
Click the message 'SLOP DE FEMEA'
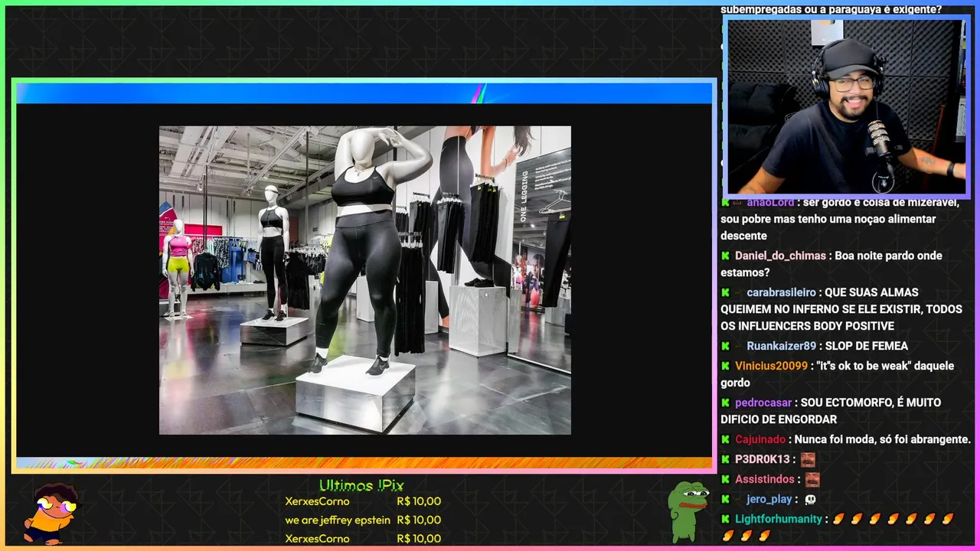867,346
